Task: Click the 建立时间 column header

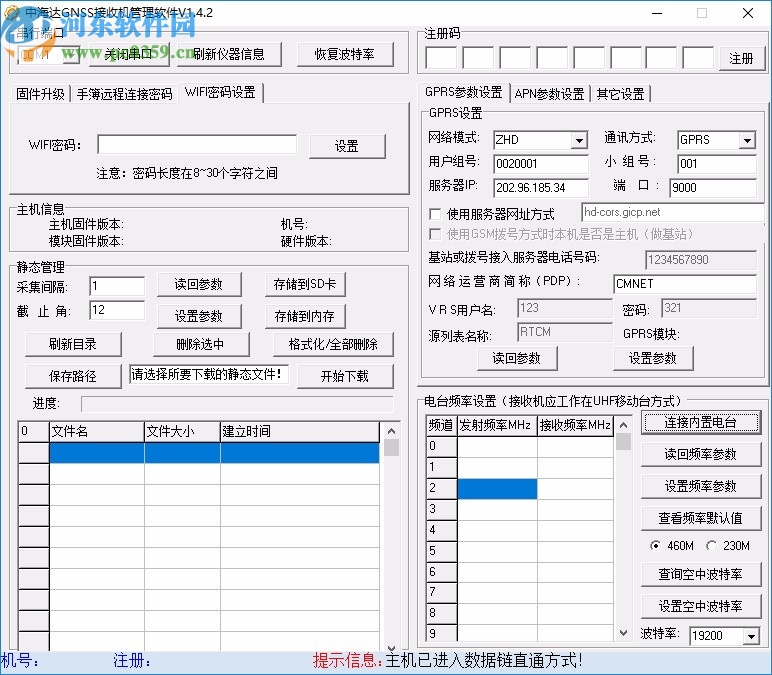Action: (x=300, y=431)
